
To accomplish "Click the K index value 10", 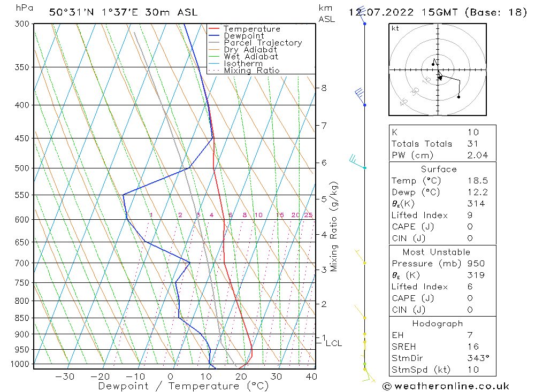I will [x=473, y=133].
